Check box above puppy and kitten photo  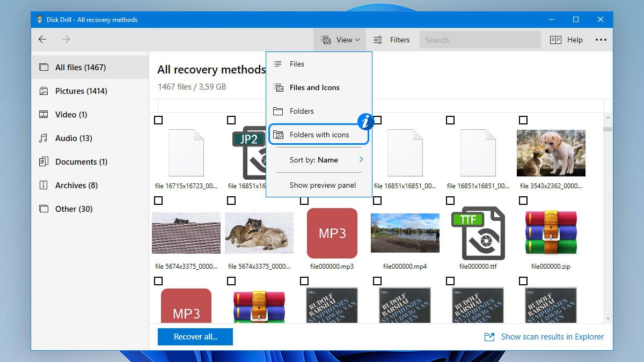(523, 120)
